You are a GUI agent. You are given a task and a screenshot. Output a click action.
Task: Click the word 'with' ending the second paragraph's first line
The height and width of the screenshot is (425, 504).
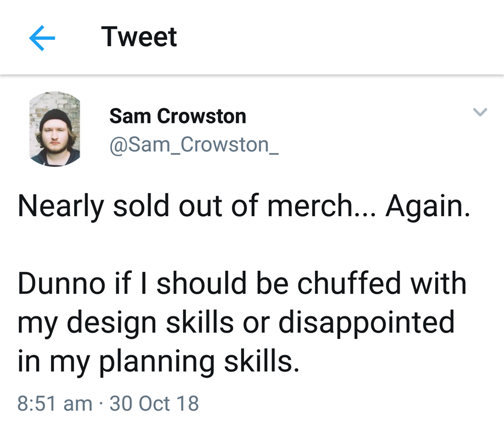coord(438,283)
